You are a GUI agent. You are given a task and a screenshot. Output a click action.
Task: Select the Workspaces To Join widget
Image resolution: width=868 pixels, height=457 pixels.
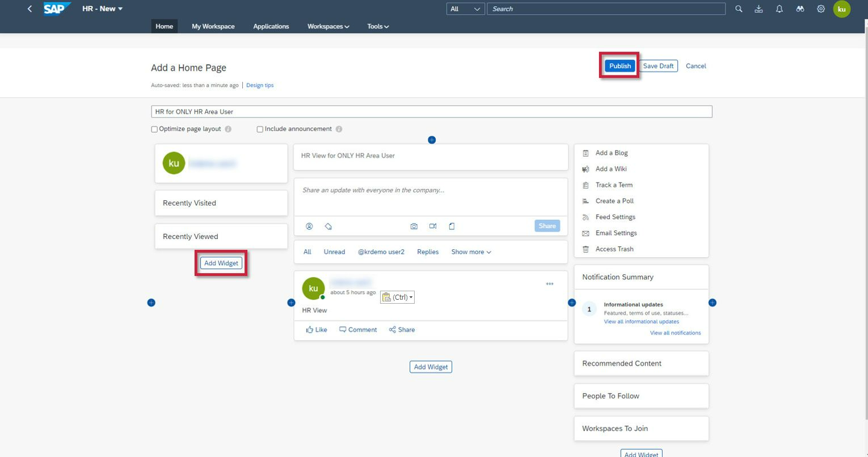tap(642, 429)
